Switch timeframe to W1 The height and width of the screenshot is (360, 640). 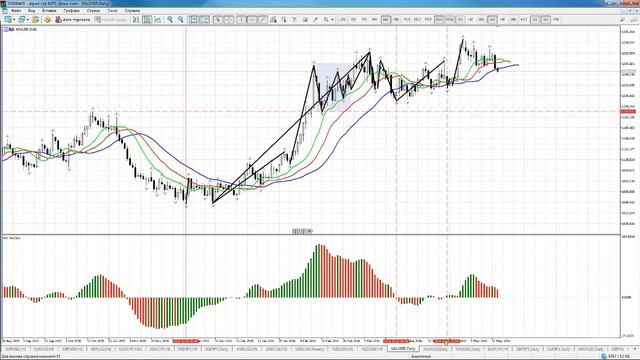coord(545,20)
